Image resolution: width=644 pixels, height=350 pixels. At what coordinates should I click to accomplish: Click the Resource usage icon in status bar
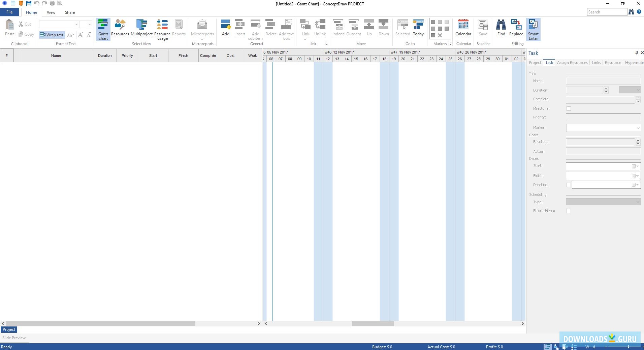pyautogui.click(x=574, y=347)
